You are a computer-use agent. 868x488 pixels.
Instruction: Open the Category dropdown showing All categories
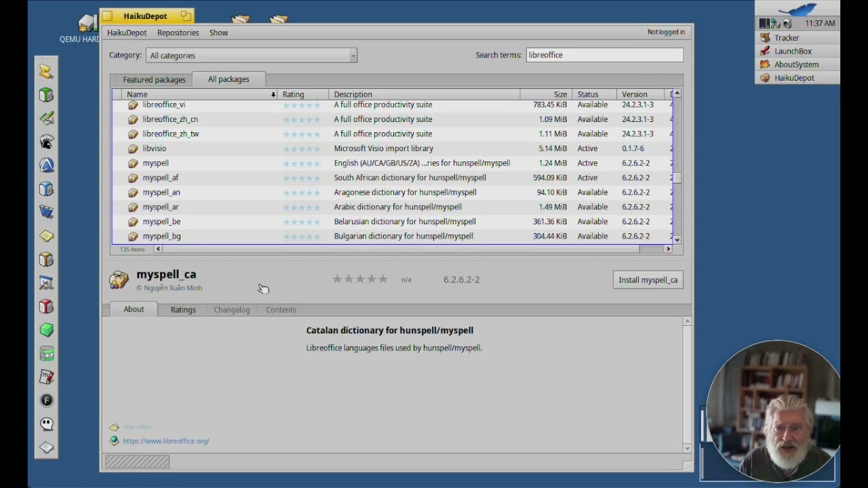click(252, 56)
